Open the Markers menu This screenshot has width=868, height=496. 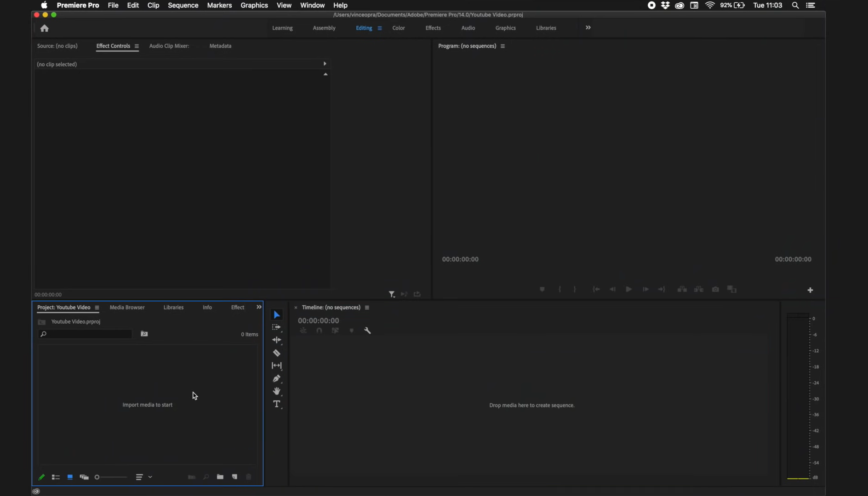pyautogui.click(x=219, y=6)
